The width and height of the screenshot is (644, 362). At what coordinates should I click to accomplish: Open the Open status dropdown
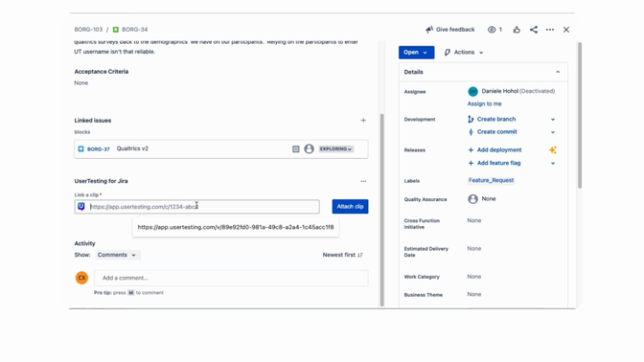click(416, 52)
